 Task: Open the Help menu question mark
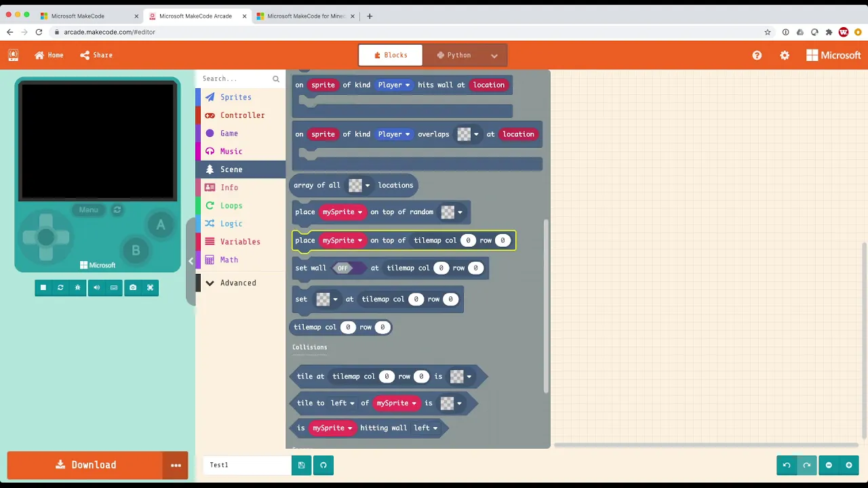tap(757, 56)
